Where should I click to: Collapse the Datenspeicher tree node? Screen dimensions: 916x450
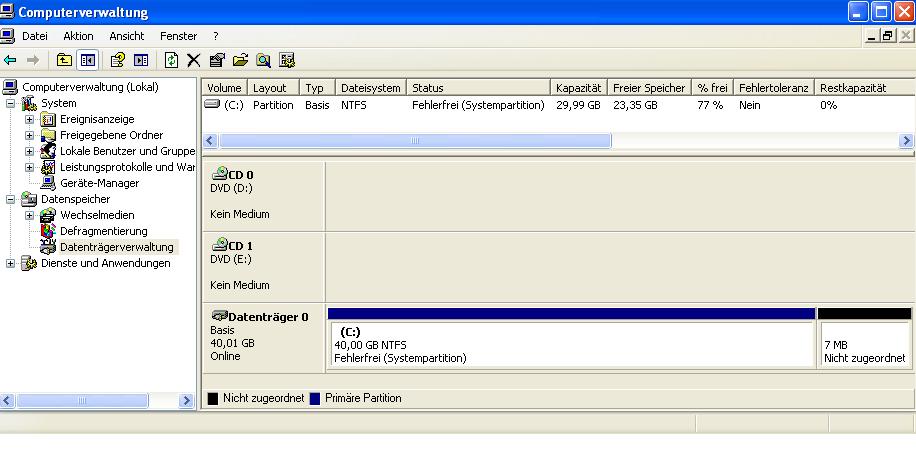click(x=11, y=199)
